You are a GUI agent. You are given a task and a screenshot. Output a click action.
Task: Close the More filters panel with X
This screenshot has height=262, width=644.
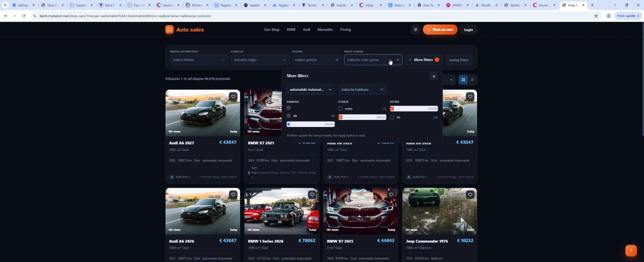(433, 76)
